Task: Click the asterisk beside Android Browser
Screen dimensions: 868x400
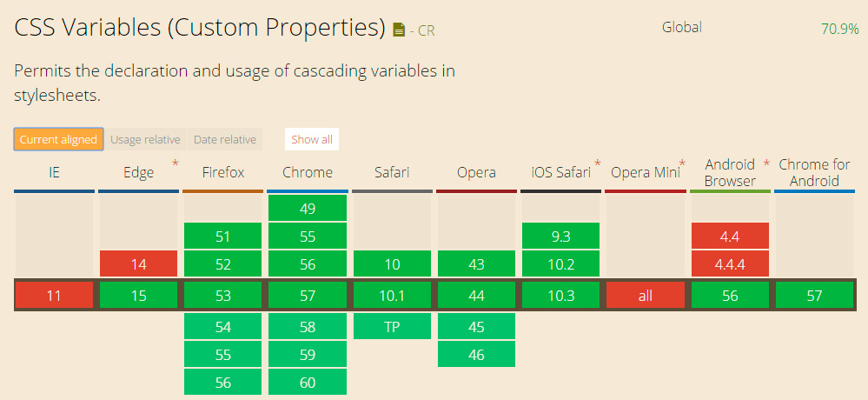Action: tap(765, 163)
